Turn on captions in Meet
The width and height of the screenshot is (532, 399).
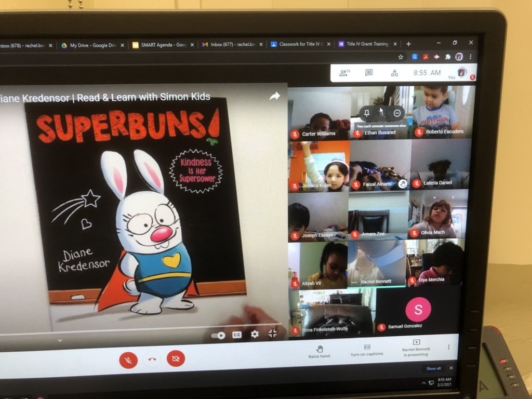[x=367, y=351]
